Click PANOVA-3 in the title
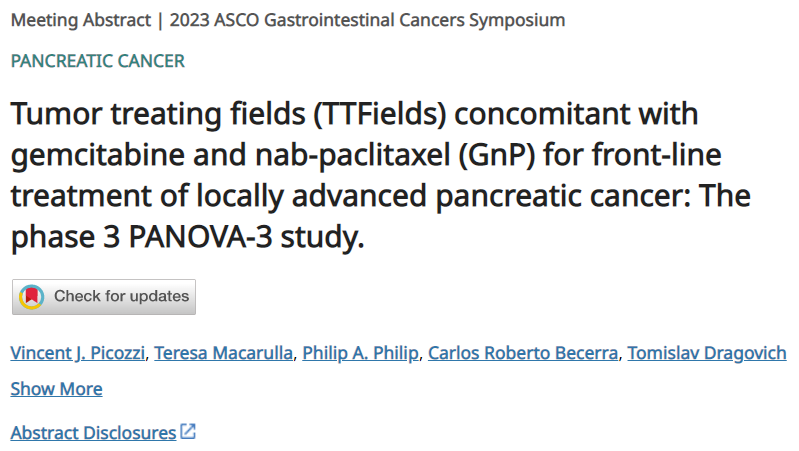 200,237
